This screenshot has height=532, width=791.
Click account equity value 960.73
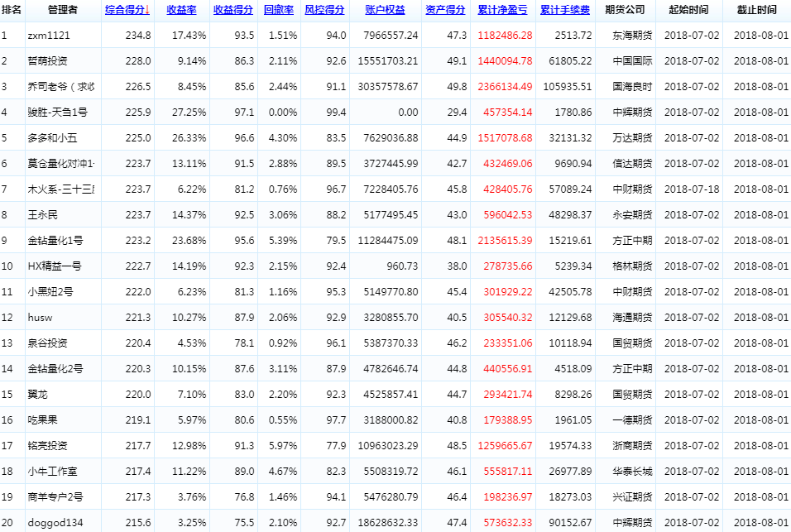click(403, 266)
